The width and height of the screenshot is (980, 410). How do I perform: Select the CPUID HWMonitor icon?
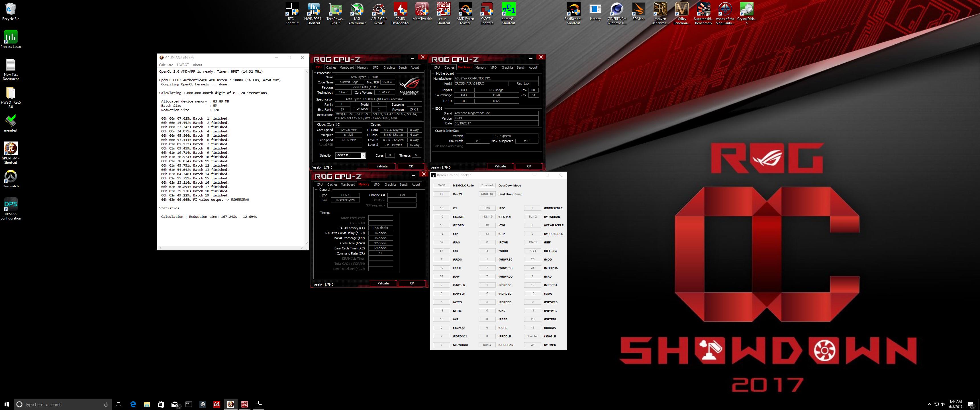click(400, 13)
